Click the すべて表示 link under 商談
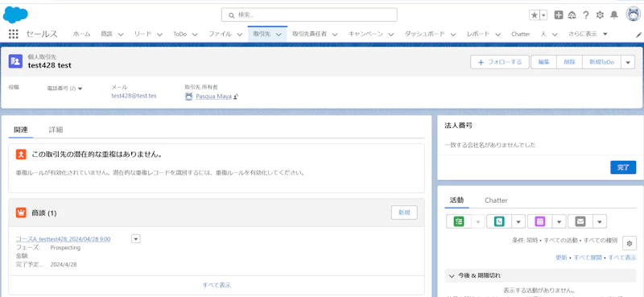644x297 pixels. [x=217, y=285]
